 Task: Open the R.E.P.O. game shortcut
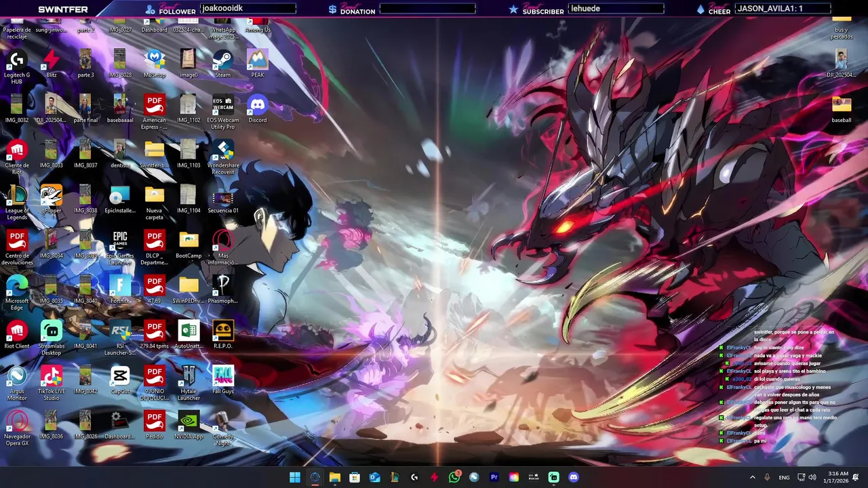click(x=223, y=335)
